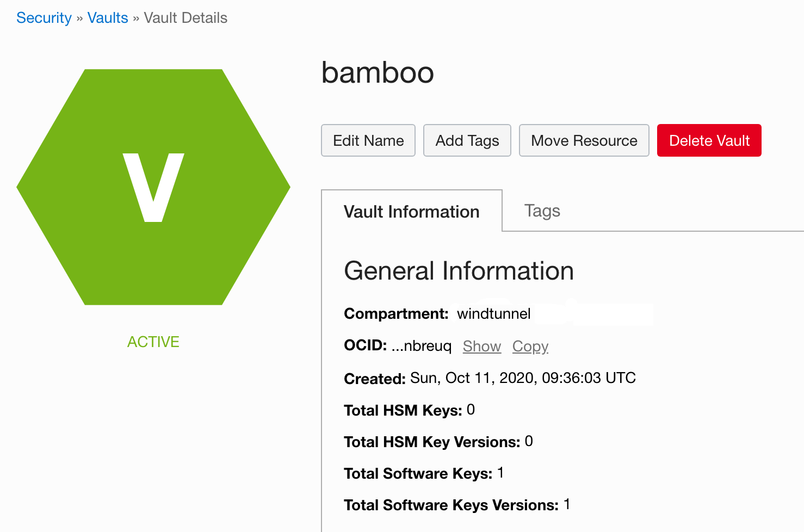Click the Total Software Keys: label
The image size is (804, 532).
(418, 473)
